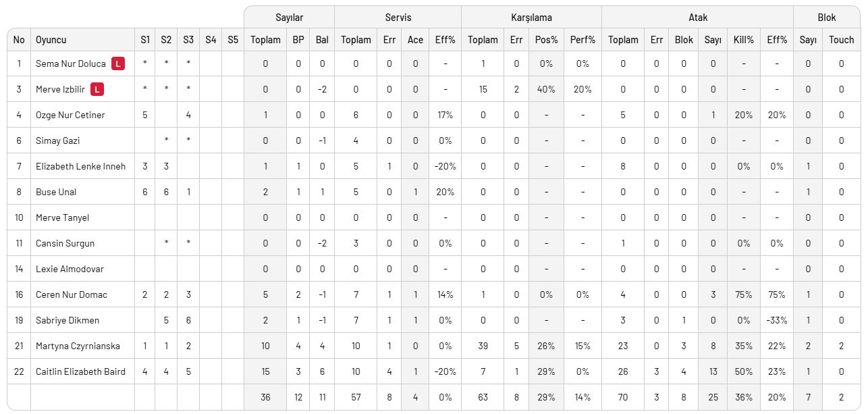868x414 pixels.
Task: Click the Kill% column header
Action: point(743,40)
